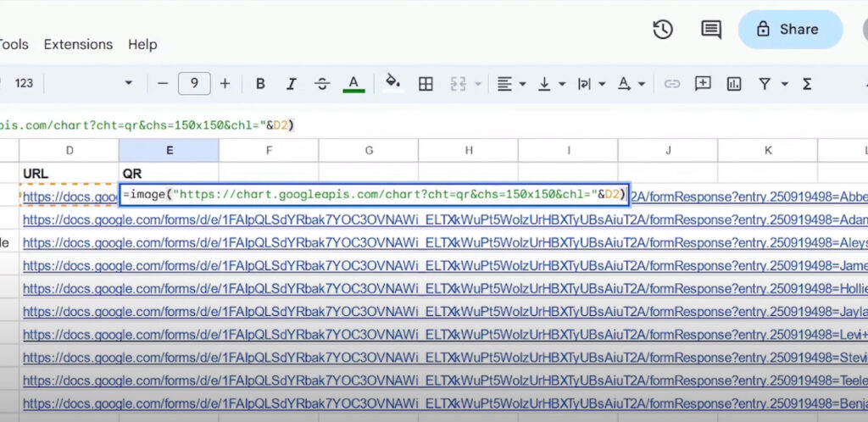This screenshot has width=868, height=422.
Task: Click the insert link icon
Action: pos(672,84)
